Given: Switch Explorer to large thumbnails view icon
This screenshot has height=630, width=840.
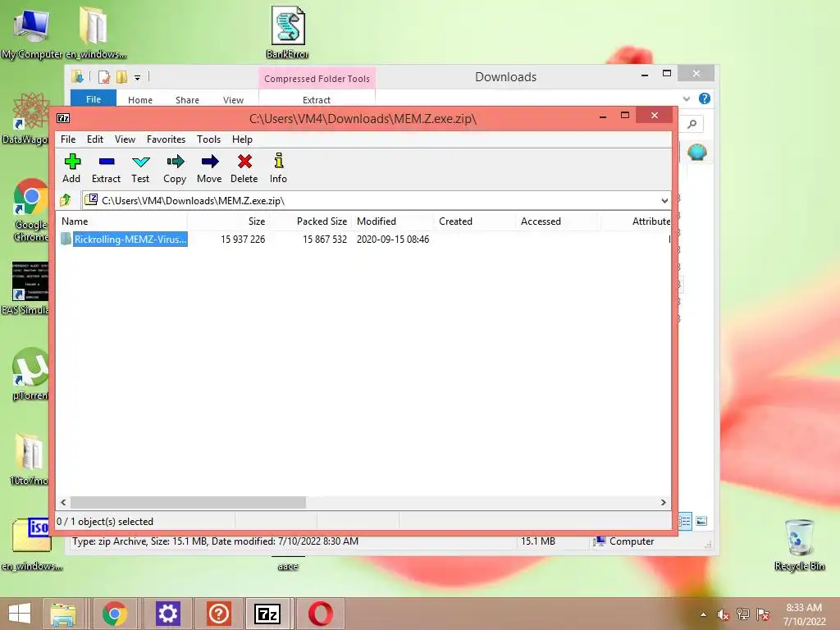Looking at the screenshot, I should point(701,521).
